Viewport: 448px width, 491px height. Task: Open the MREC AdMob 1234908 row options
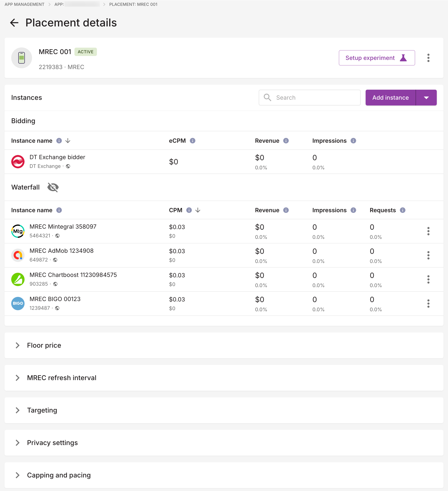click(x=428, y=255)
